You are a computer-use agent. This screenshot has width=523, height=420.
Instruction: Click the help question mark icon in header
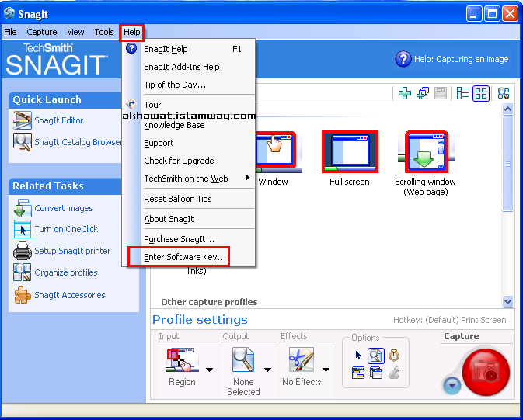[x=403, y=59]
